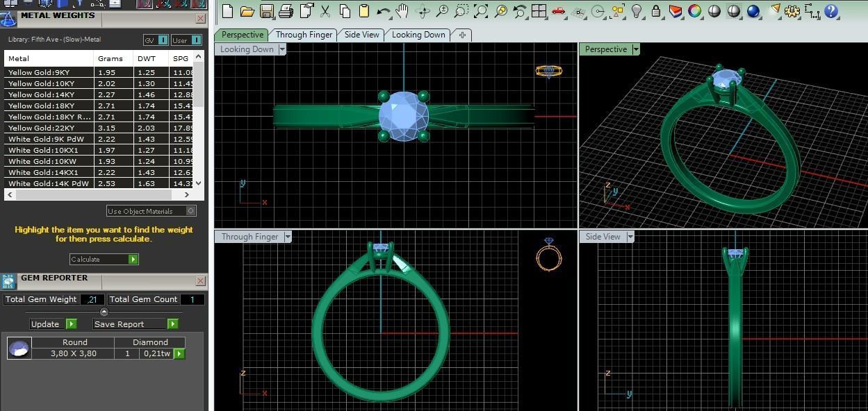The height and width of the screenshot is (411, 868).
Task: Click the red car icon
Action: click(558, 11)
